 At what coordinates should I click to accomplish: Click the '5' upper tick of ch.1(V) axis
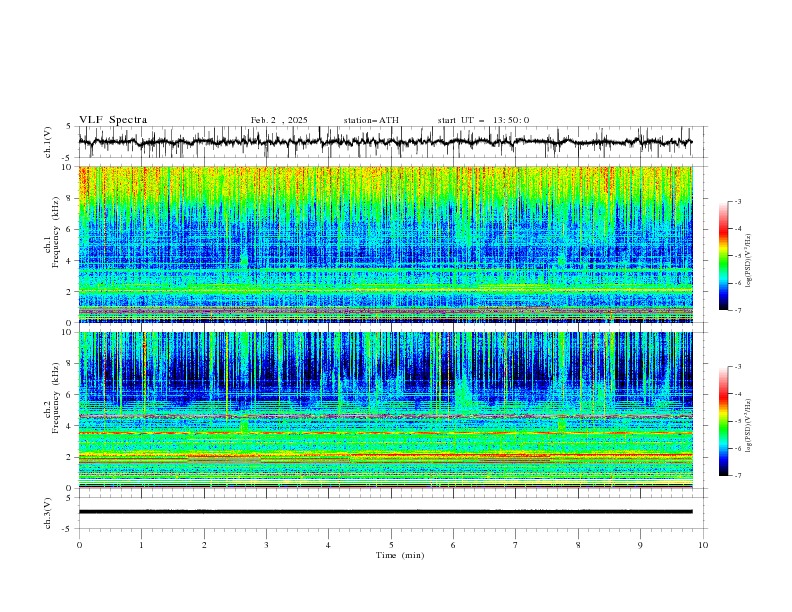click(x=69, y=127)
